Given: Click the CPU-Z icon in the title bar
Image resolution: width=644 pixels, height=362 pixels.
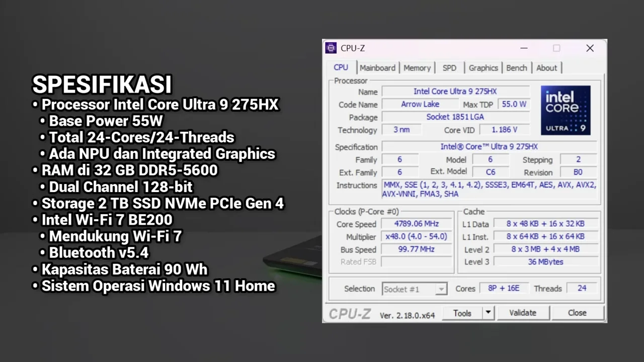Looking at the screenshot, I should pyautogui.click(x=331, y=48).
